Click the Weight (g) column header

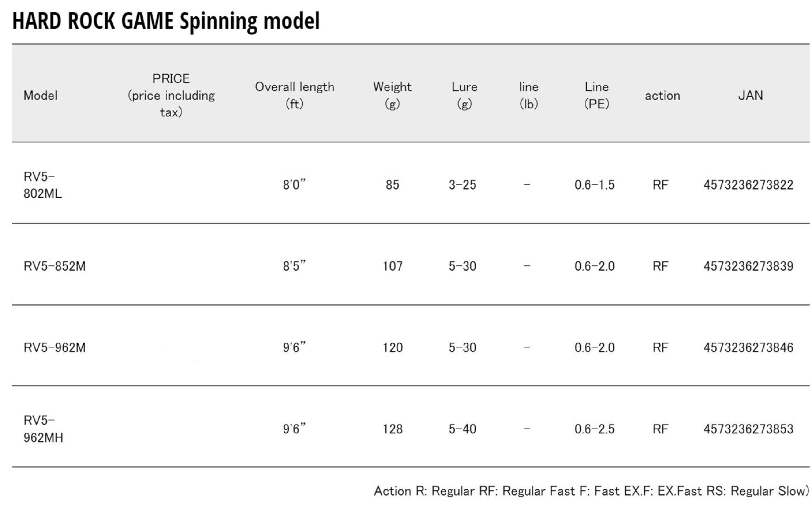[392, 95]
